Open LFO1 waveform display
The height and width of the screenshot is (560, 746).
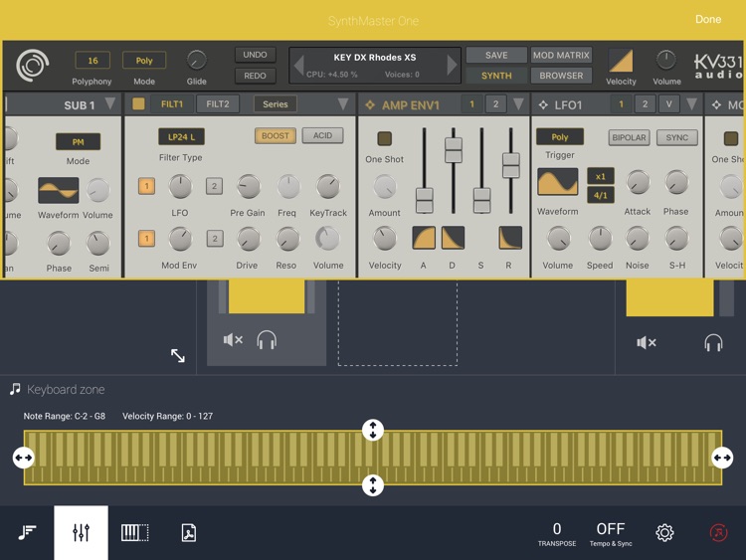coord(558,181)
